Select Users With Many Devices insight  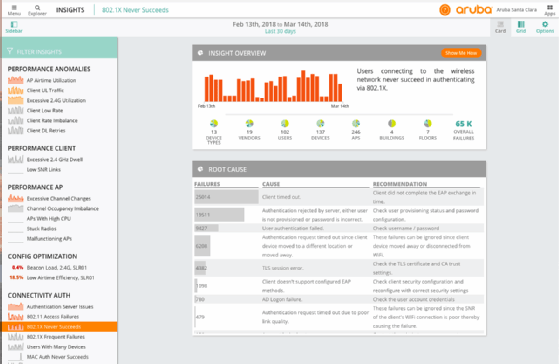[56, 347]
